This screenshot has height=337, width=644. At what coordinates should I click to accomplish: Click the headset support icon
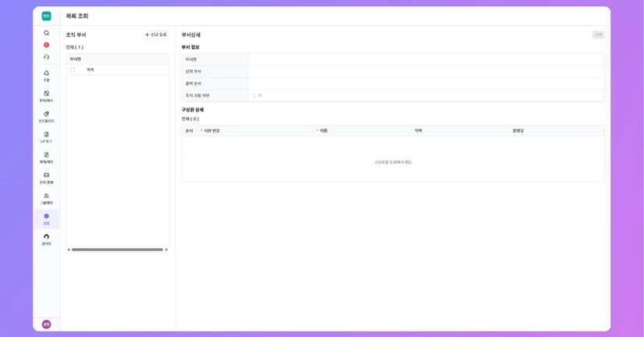(x=46, y=57)
